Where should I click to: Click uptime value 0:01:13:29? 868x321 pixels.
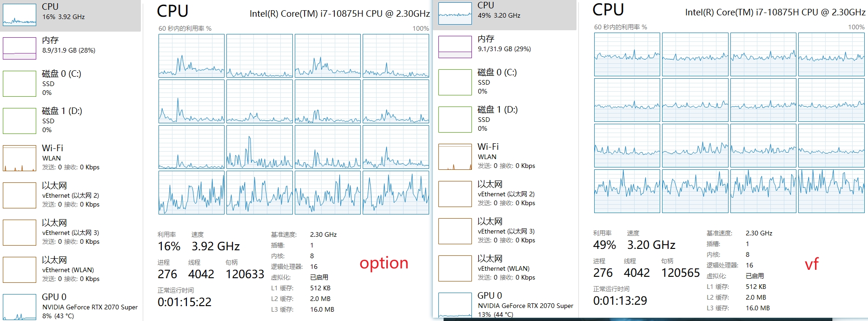(x=620, y=301)
